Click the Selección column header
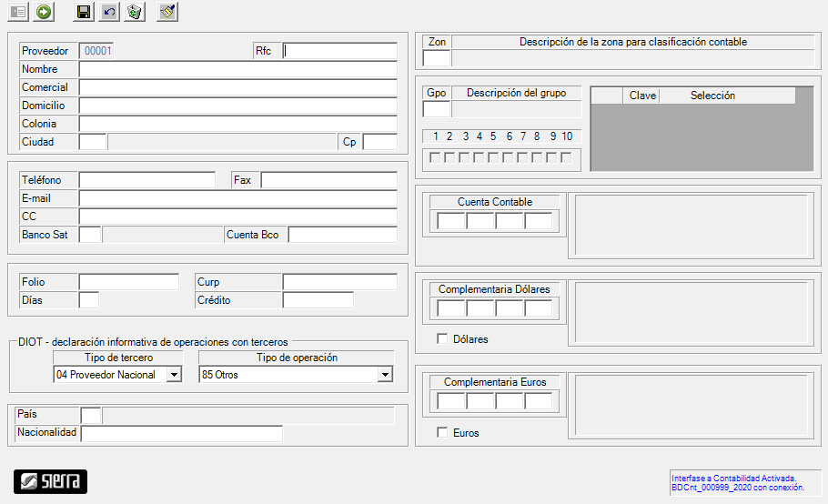 point(712,96)
